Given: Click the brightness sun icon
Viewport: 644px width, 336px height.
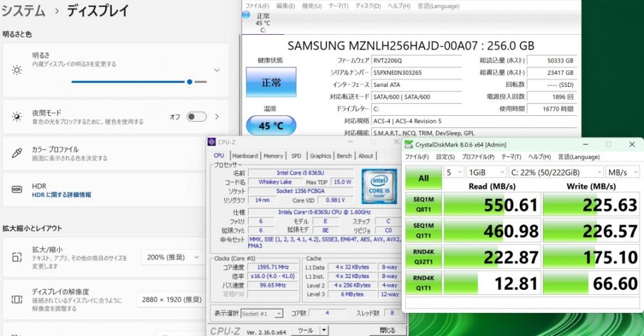Looking at the screenshot, I should 17,70.
